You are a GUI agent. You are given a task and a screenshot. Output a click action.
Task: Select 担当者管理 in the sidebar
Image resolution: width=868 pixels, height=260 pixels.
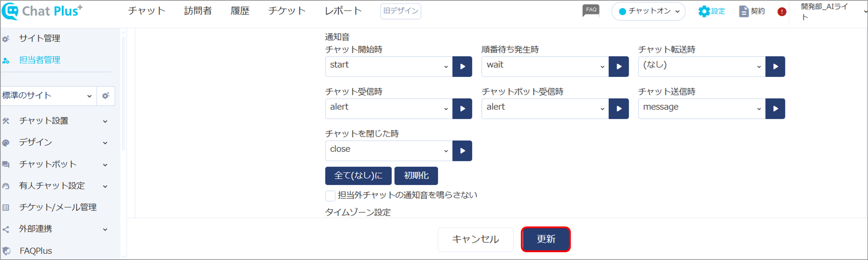click(40, 60)
